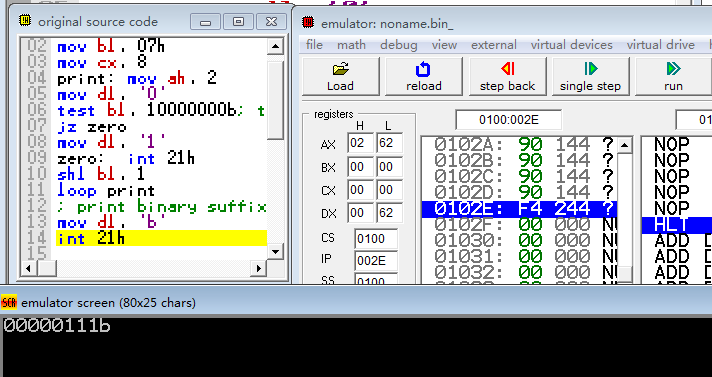Open the external menu
This screenshot has width=712, height=377.
tap(494, 45)
